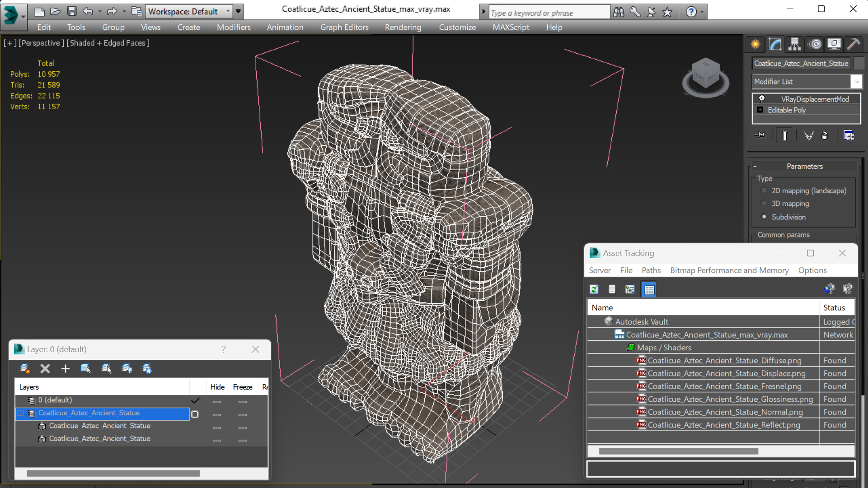Select 3D mapping radio option
The image size is (868, 488).
point(764,204)
